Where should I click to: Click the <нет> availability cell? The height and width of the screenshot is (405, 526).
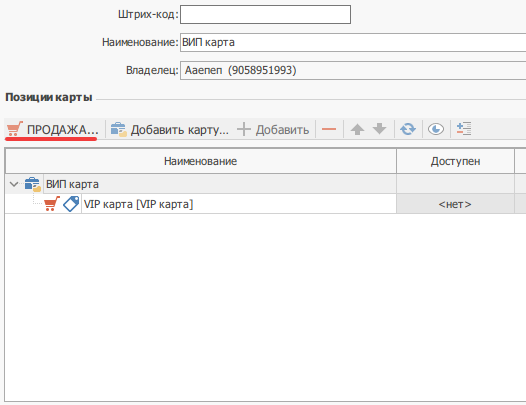(455, 204)
